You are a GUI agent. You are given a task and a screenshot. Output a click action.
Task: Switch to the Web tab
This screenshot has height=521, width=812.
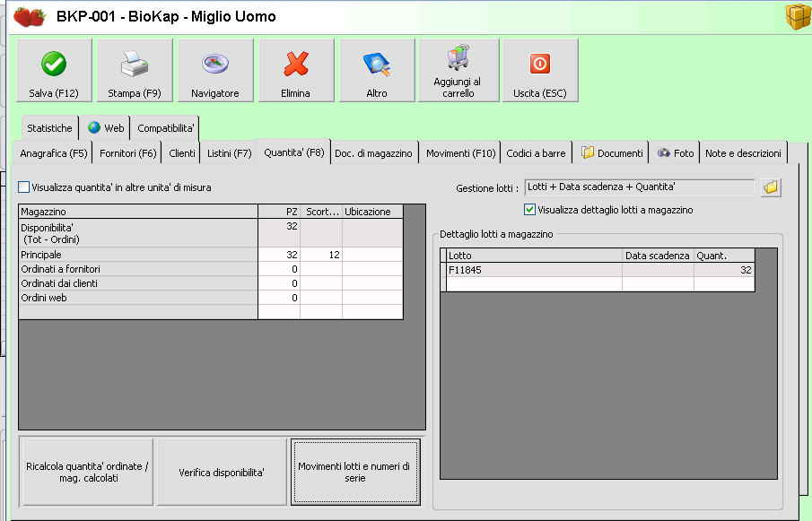coord(106,128)
